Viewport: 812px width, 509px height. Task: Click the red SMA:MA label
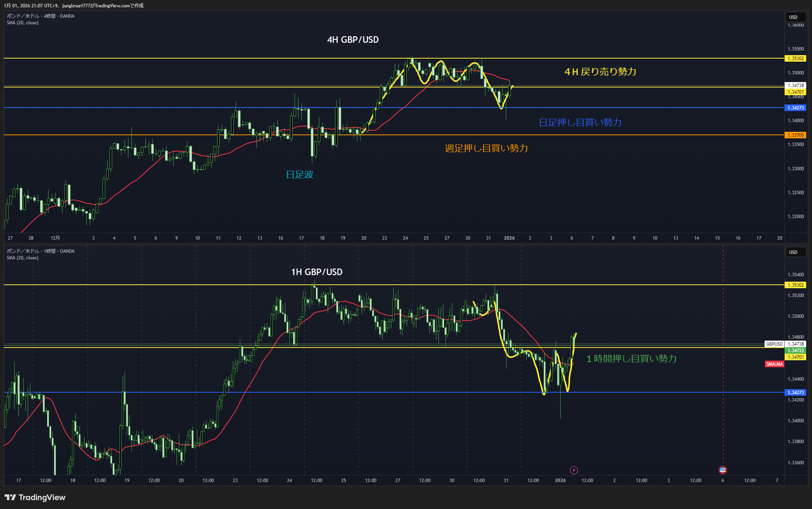pos(774,364)
